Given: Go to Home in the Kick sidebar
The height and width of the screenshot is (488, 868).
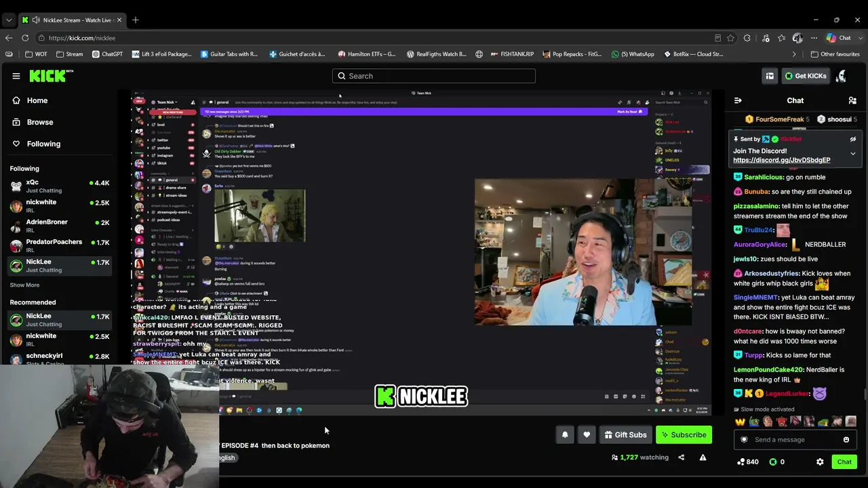Looking at the screenshot, I should (x=37, y=100).
